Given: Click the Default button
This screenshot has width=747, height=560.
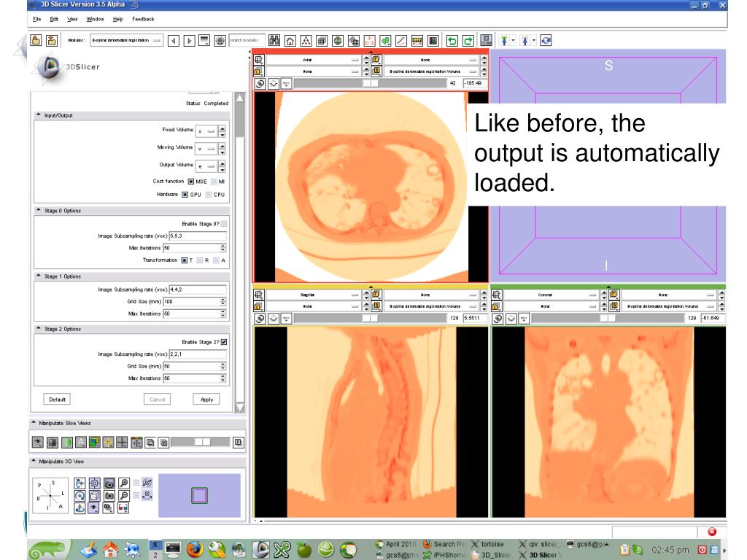Looking at the screenshot, I should (57, 400).
